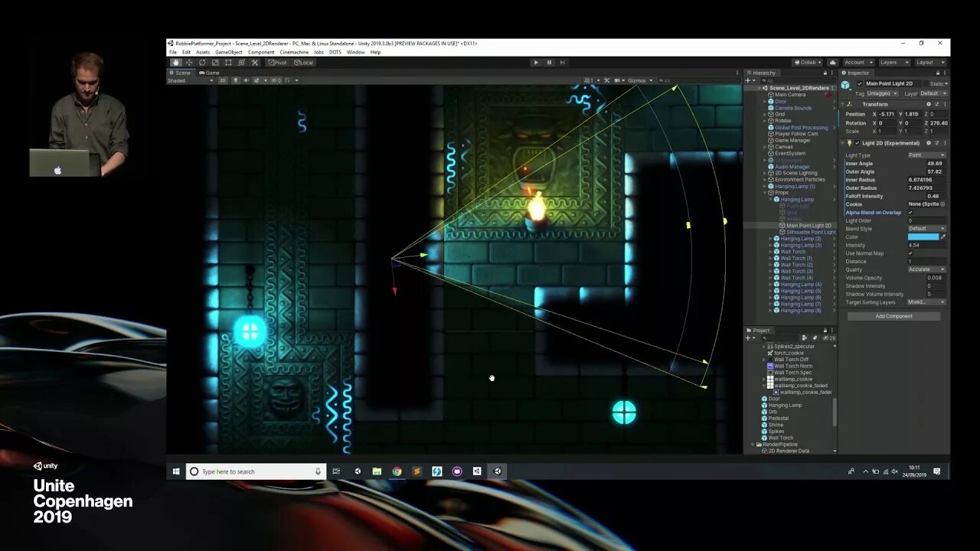Open Collab dropdown
980x551 pixels.
[808, 63]
